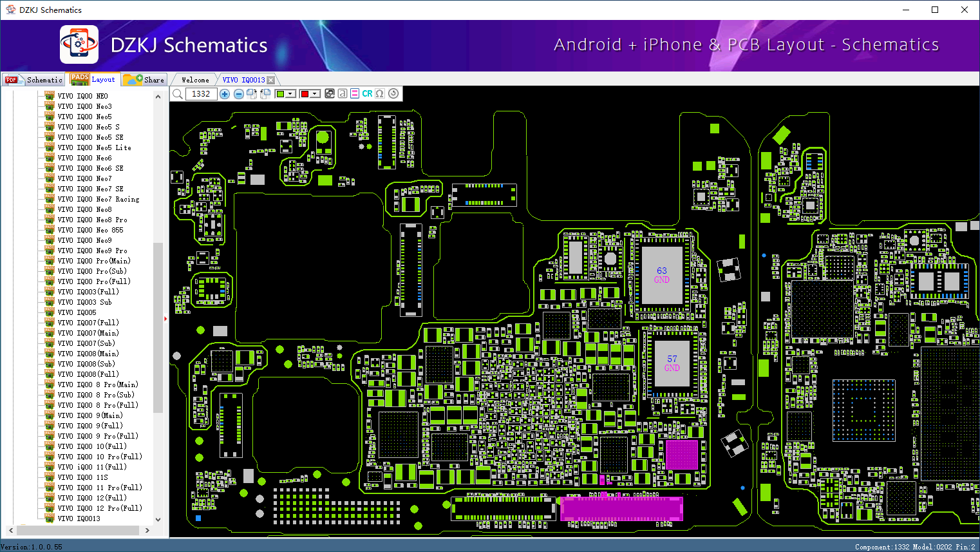Choose 'VIVO IQOO Pro(Main)' entry
This screenshot has width=980, height=552.
coord(94,261)
